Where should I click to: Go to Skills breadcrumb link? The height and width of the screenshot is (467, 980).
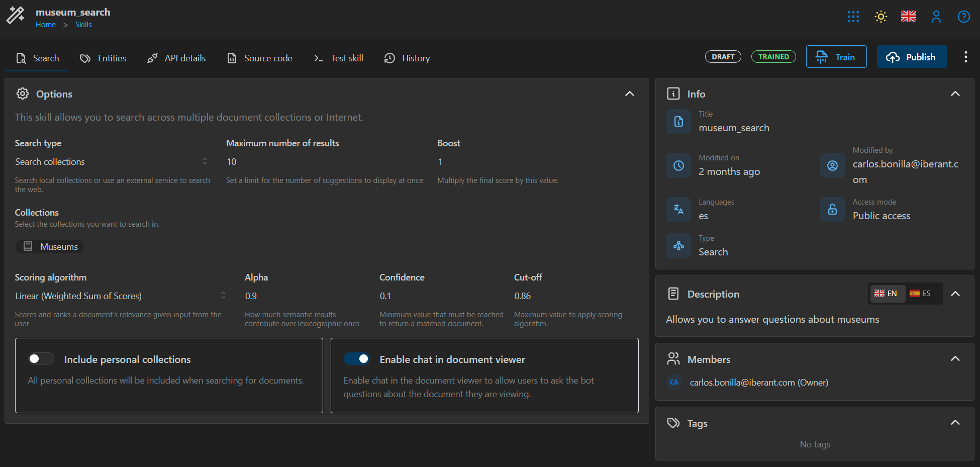[x=83, y=25]
